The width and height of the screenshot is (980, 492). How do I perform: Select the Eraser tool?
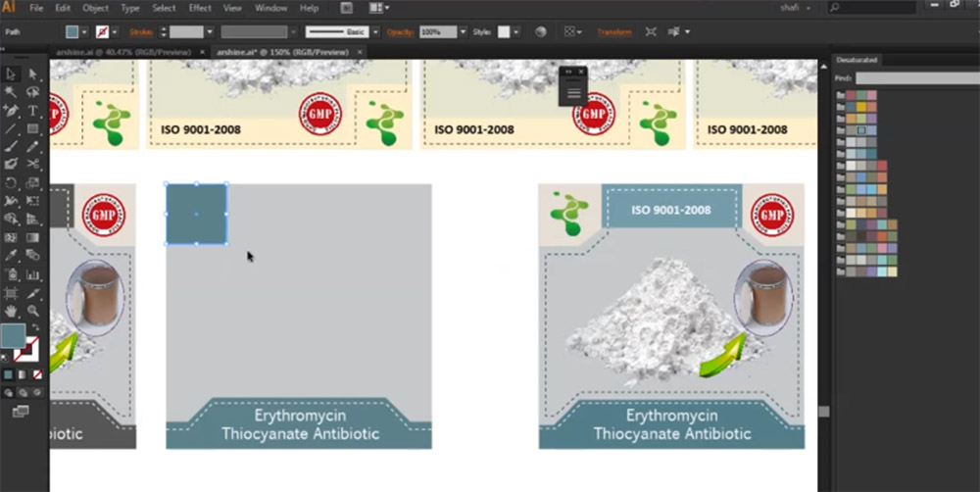tap(11, 165)
